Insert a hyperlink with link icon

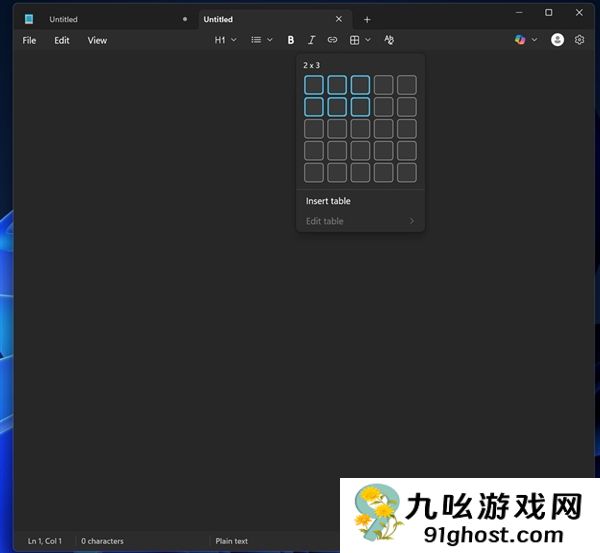pos(332,40)
